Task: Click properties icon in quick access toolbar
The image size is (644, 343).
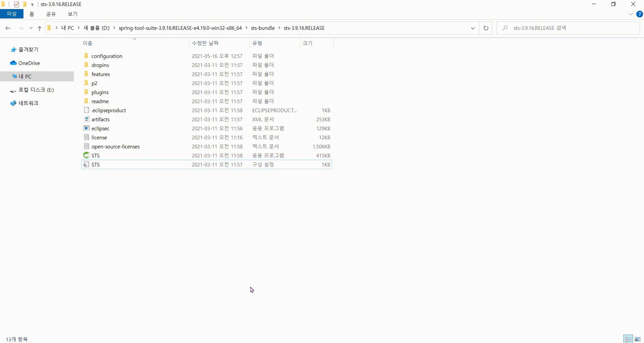Action: 16,4
